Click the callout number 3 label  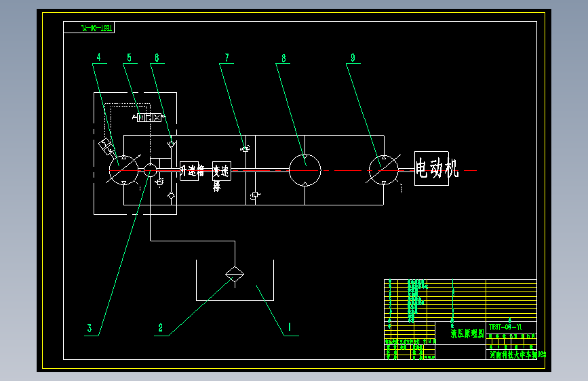(x=90, y=328)
